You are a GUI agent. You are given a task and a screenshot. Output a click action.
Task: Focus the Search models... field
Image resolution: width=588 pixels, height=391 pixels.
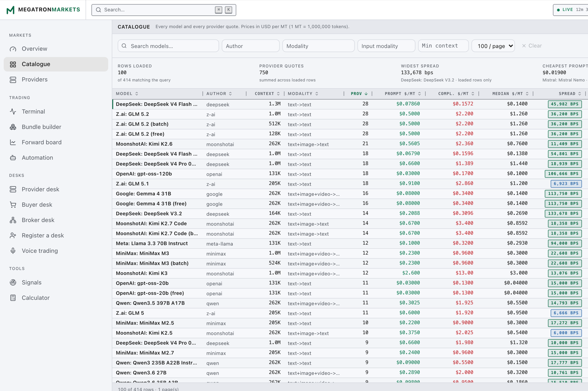coord(168,46)
